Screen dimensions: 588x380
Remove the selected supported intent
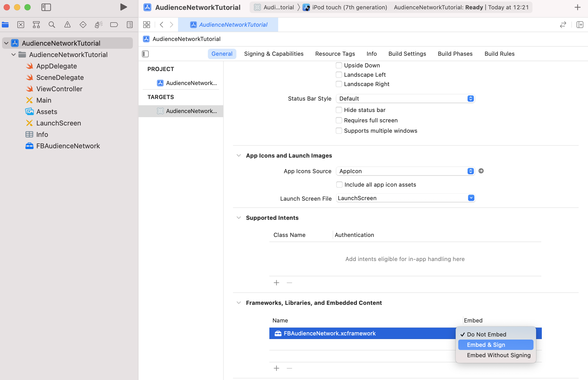click(290, 283)
